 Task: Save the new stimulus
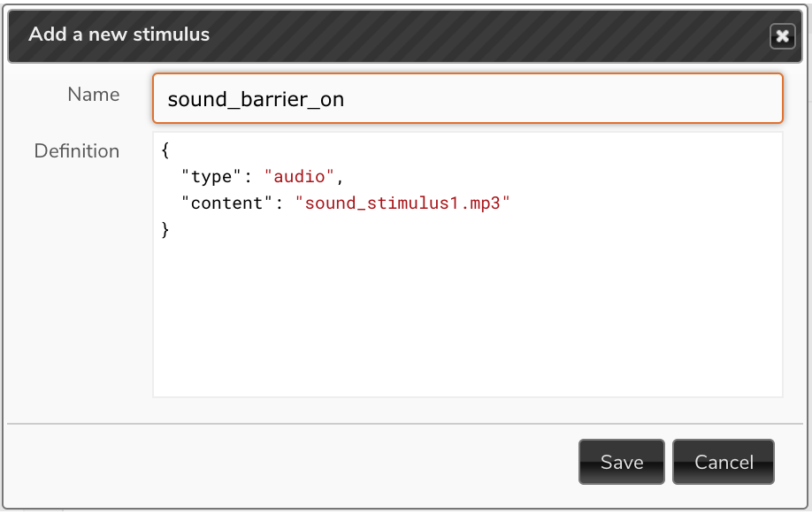pos(622,462)
